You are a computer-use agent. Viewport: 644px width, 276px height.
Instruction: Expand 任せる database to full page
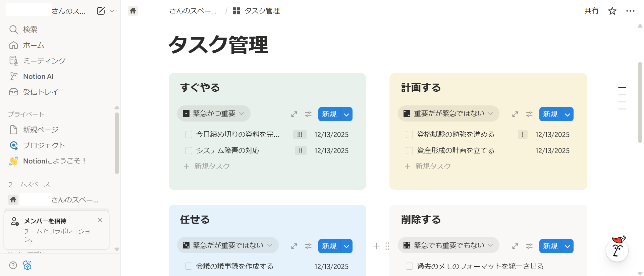click(x=294, y=246)
